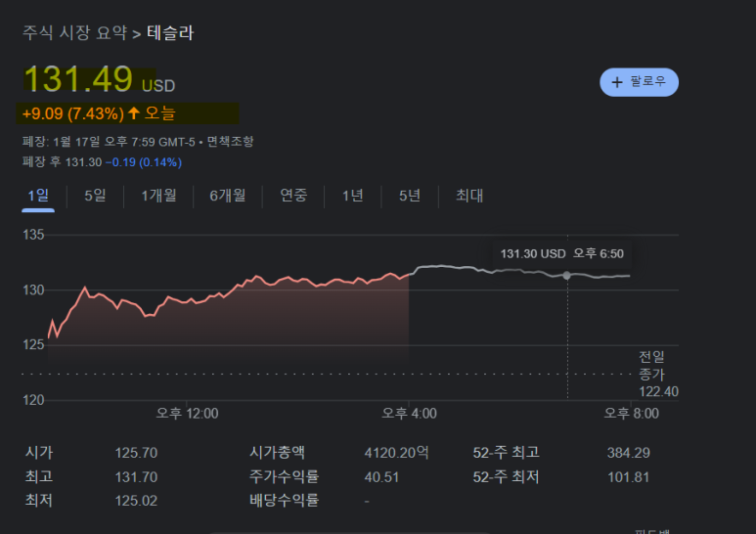Screen dimensions: 756x534
Task: Click the 팔로우 follow button
Action: (x=639, y=82)
